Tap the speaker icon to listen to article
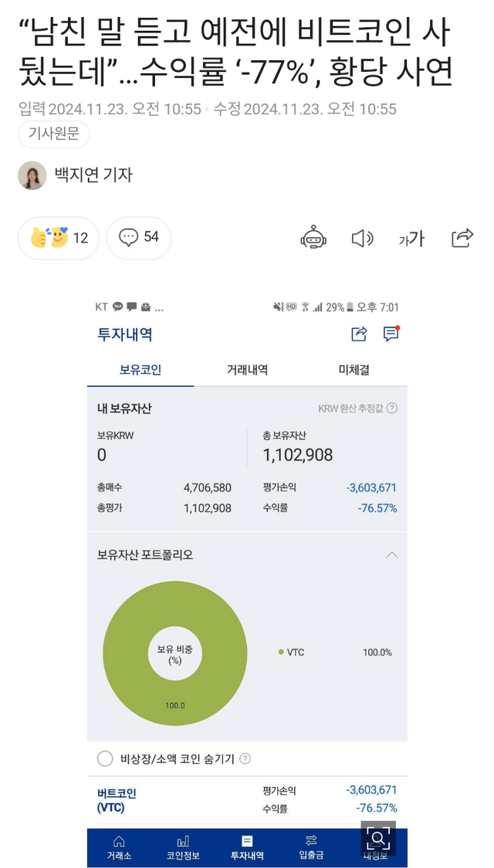The width and height of the screenshot is (494, 868). [362, 238]
